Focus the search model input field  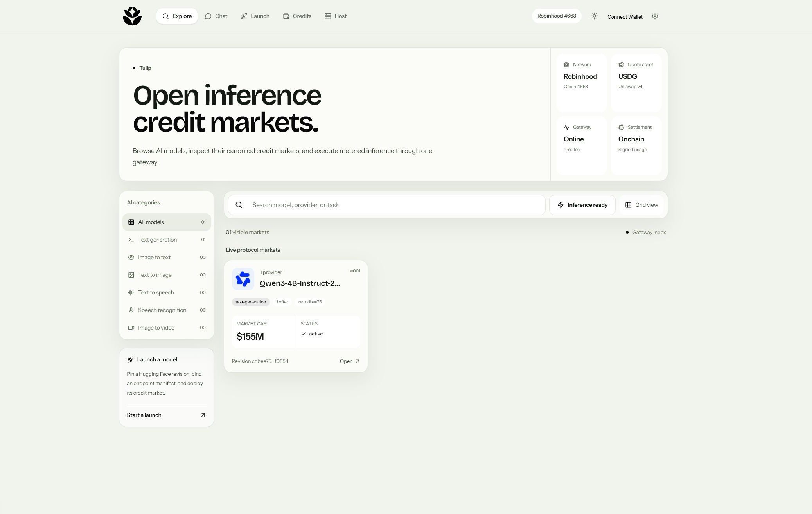[x=387, y=205]
